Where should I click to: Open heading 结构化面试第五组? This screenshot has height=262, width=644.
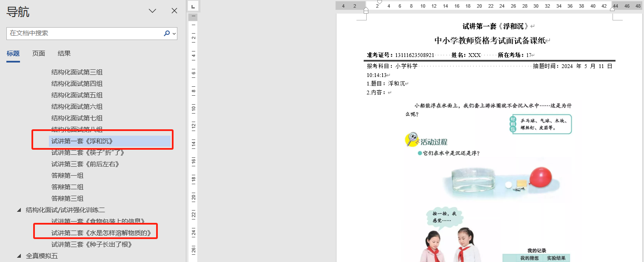[77, 95]
